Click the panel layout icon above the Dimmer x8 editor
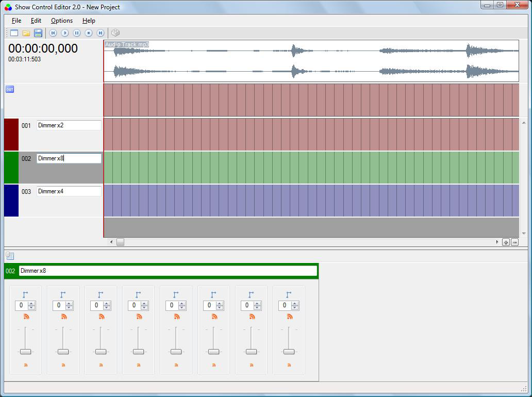 tap(10, 256)
